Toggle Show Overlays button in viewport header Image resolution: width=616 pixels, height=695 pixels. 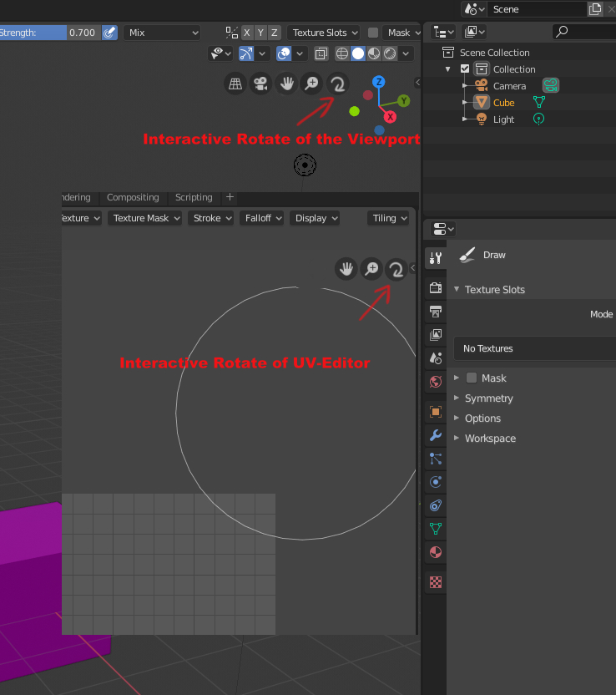[x=284, y=53]
